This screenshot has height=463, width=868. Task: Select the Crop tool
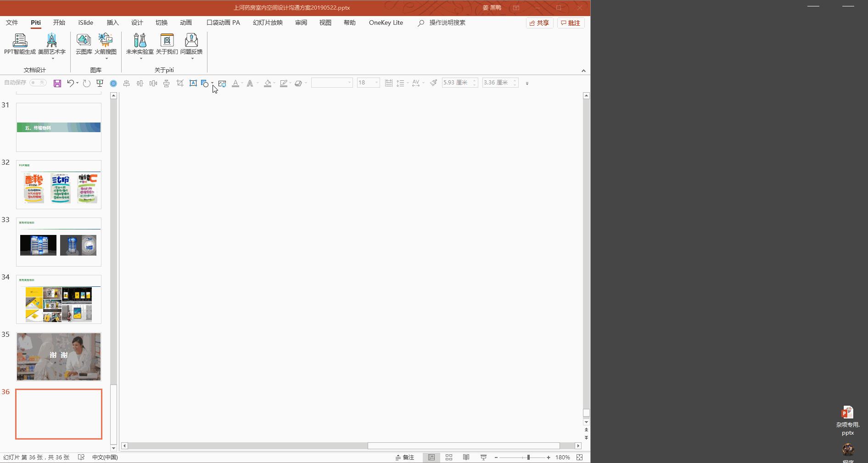coord(180,83)
